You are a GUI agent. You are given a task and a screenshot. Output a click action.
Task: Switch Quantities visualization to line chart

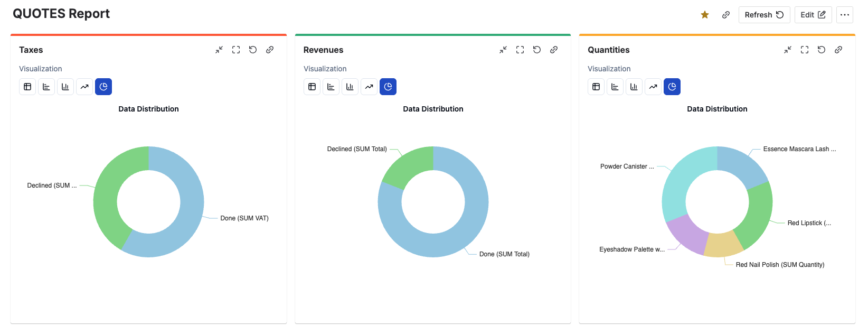653,87
